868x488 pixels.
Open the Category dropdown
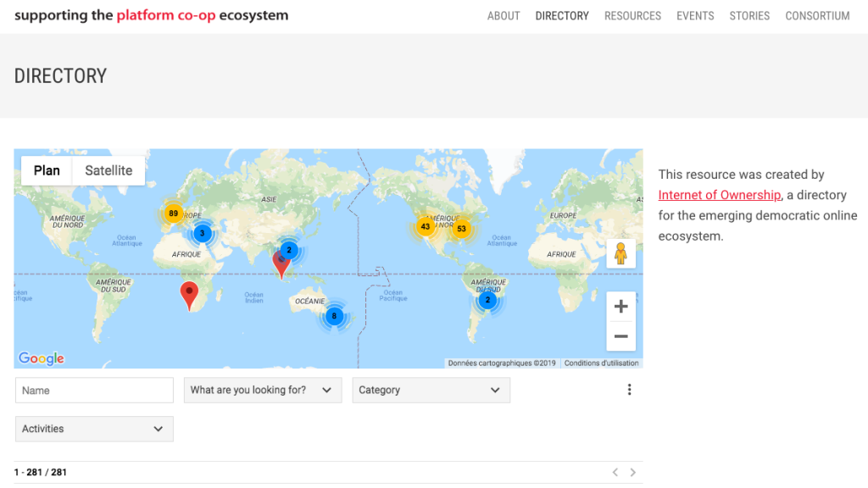(x=431, y=391)
